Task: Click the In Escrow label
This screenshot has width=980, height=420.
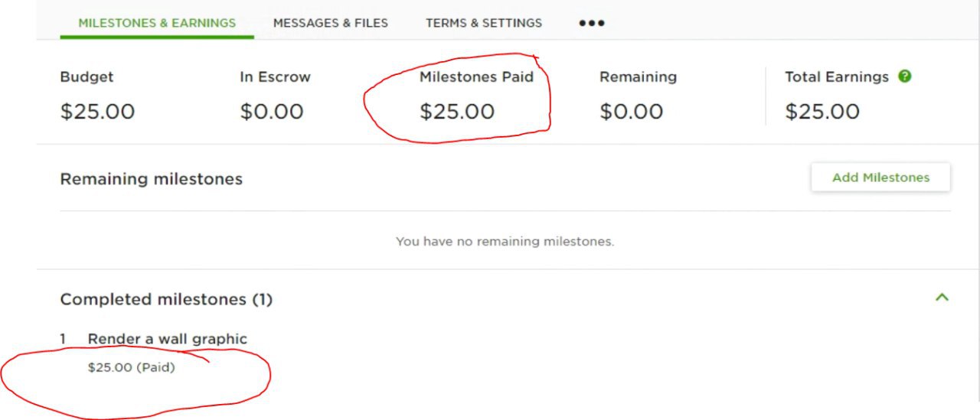Action: pos(276,77)
